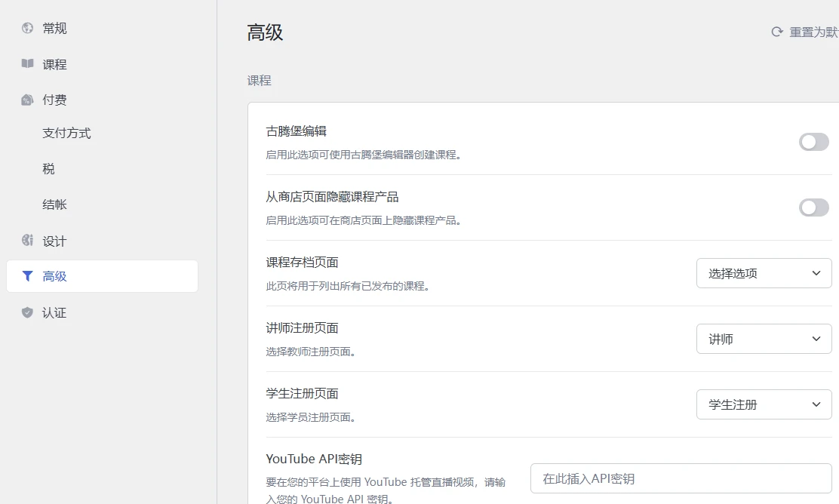Select the 设计 icon in the sidebar
Screen dimensions: 839x504
point(26,241)
